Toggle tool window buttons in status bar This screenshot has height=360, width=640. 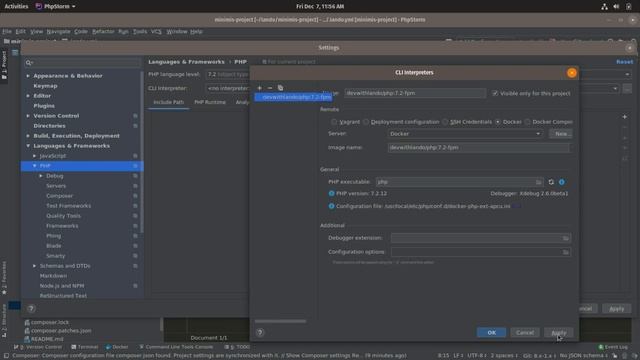pyautogui.click(x=6, y=356)
